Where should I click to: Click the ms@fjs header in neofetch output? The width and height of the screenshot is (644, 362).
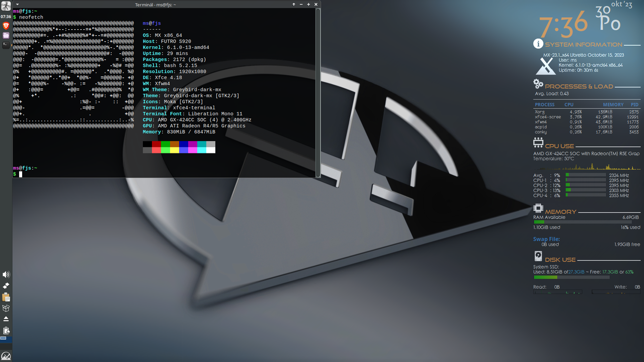pyautogui.click(x=152, y=23)
